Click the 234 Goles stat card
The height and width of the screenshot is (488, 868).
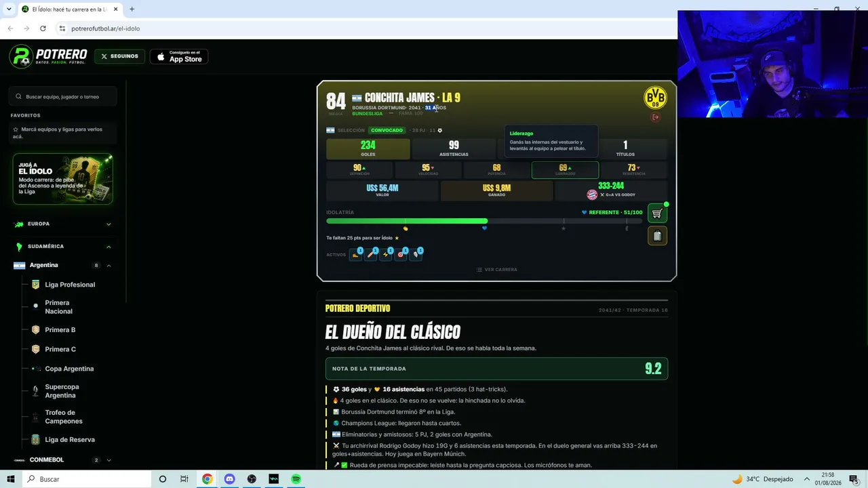368,148
